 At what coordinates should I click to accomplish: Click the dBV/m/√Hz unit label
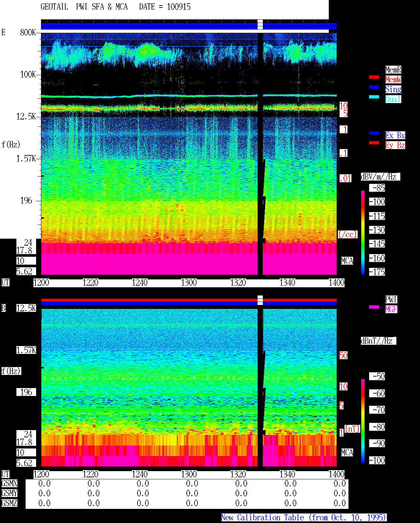click(x=380, y=177)
